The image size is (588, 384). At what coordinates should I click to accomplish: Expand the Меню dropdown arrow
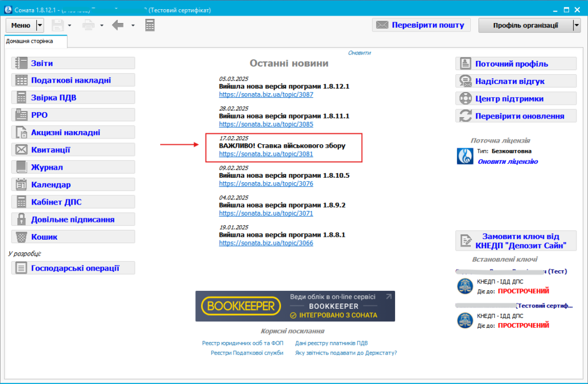tap(40, 25)
